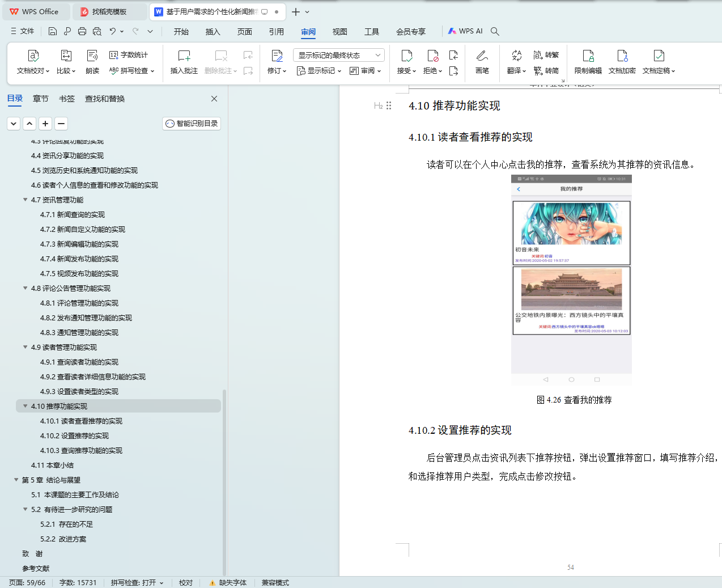This screenshot has width=722, height=588.
Task: Click the Save icon in quick toolbar
Action: pos(52,31)
